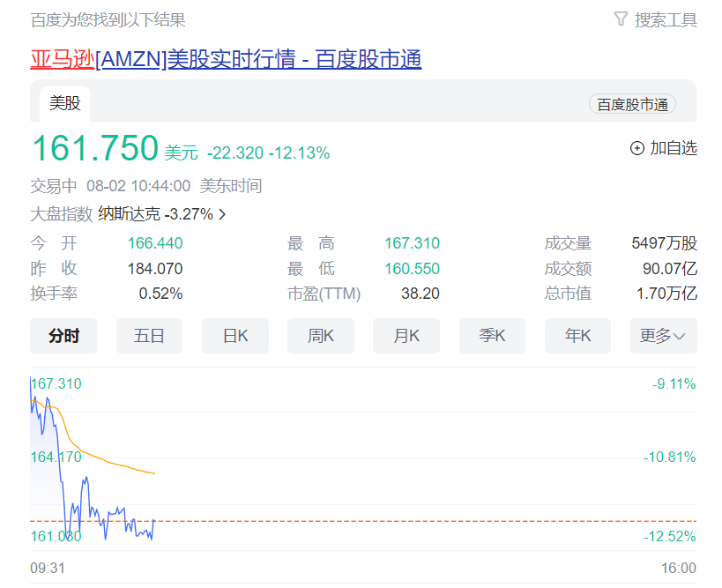
Task: Click the 今开 value 166.440
Action: (x=155, y=243)
